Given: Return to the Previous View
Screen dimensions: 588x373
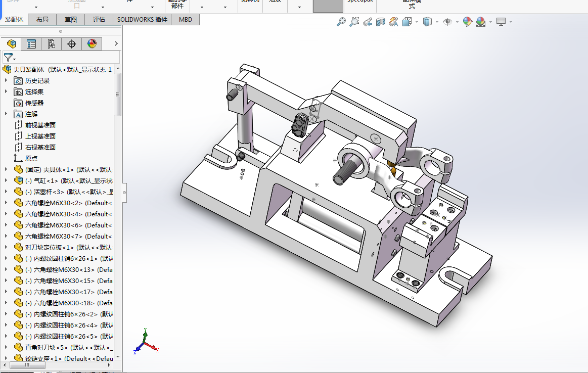Looking at the screenshot, I should tap(368, 22).
